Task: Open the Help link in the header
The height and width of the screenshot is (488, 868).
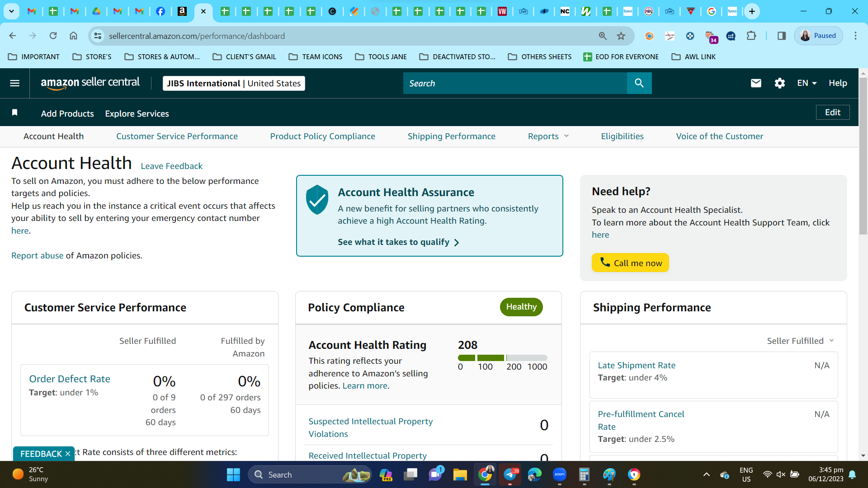Action: [x=838, y=83]
